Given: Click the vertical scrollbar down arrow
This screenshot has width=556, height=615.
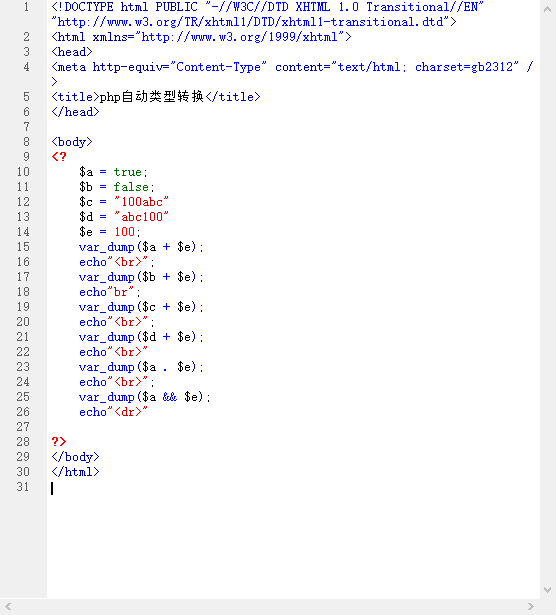Looking at the screenshot, I should pyautogui.click(x=547, y=590).
